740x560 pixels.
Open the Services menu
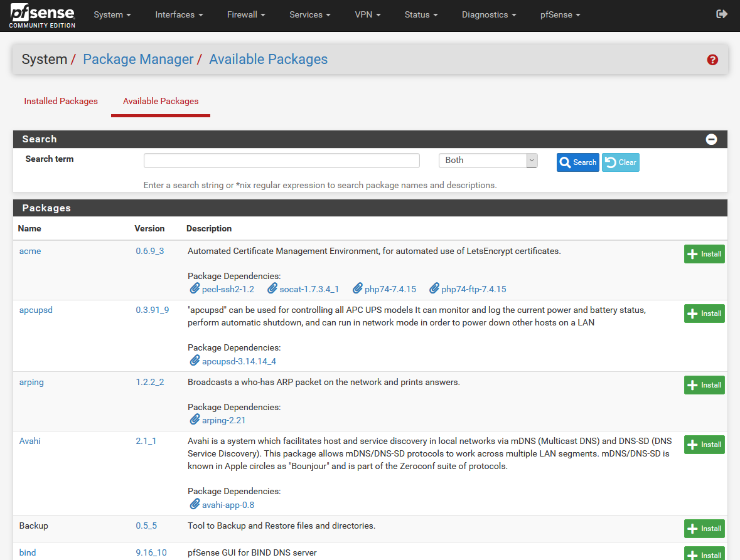[309, 14]
